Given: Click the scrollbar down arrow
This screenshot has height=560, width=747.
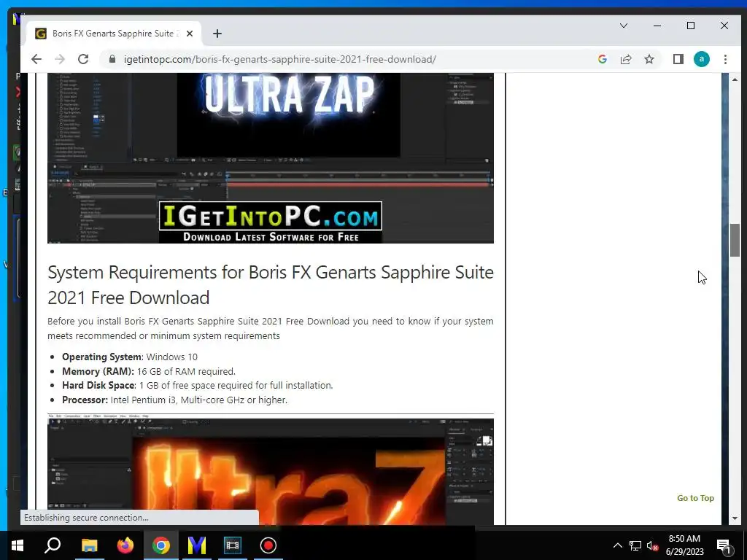Looking at the screenshot, I should [735, 518].
